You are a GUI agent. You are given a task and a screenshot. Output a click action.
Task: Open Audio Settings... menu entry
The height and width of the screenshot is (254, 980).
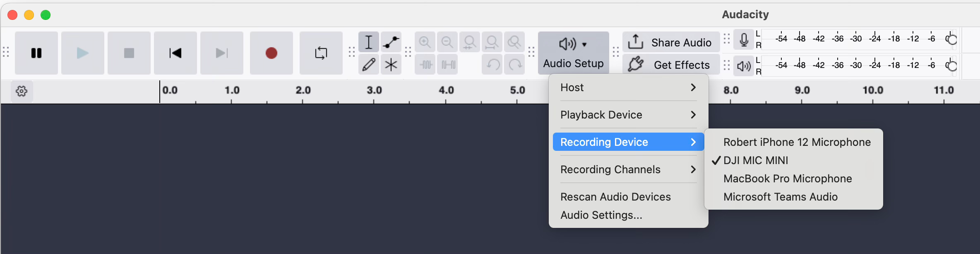pos(628,215)
